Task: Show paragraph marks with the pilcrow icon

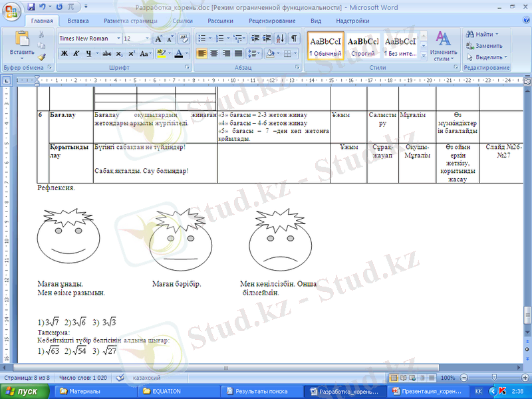Action: pyautogui.click(x=295, y=39)
